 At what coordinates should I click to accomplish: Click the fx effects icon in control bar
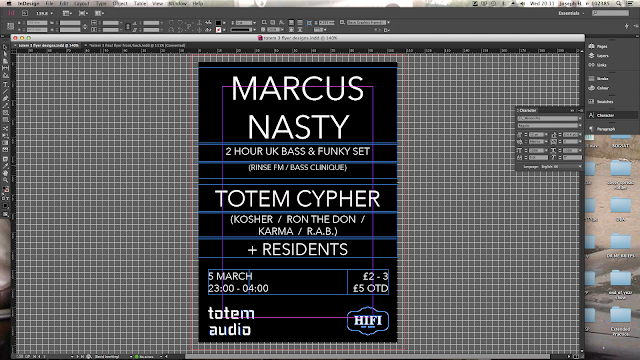pos(281,22)
